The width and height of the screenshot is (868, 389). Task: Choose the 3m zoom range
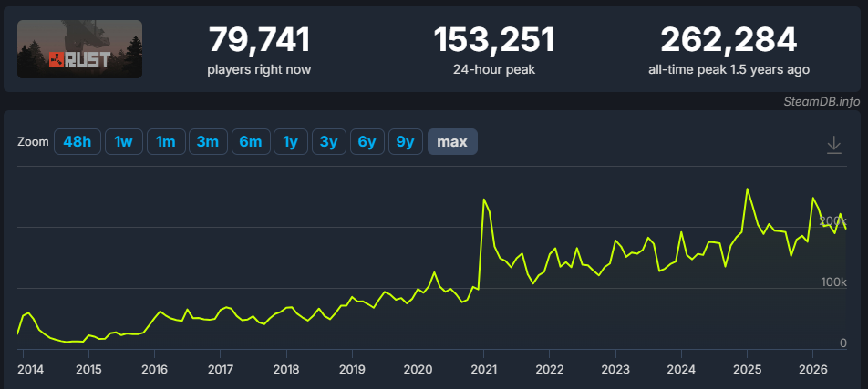click(208, 141)
